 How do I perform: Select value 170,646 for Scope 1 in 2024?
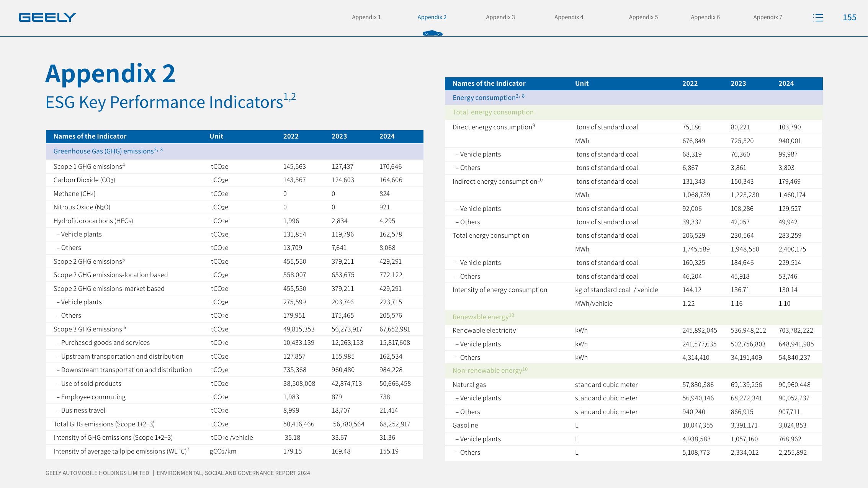coord(391,166)
